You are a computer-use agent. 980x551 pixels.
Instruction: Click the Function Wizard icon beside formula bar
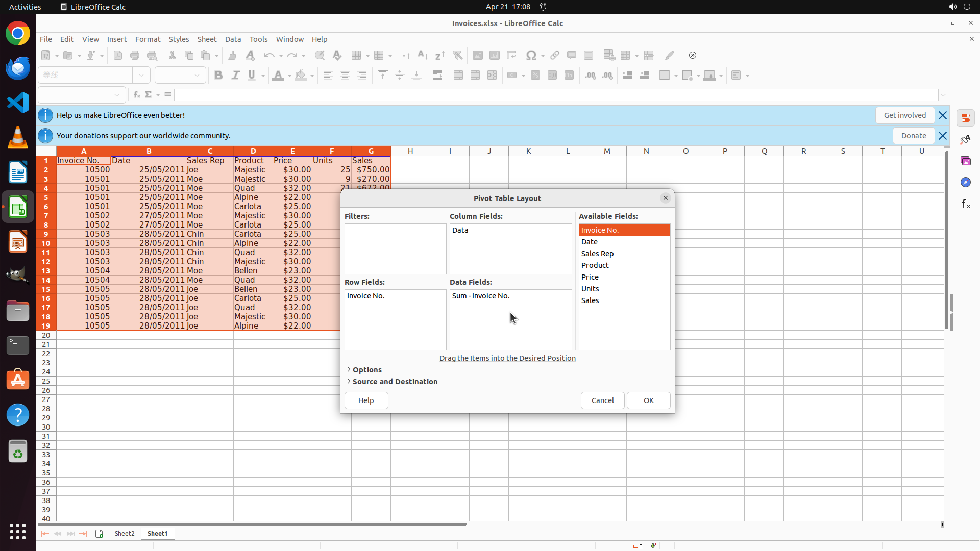[x=136, y=95]
